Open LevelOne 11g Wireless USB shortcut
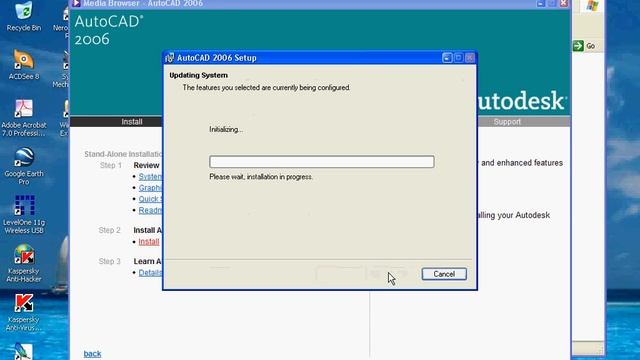 (x=24, y=215)
